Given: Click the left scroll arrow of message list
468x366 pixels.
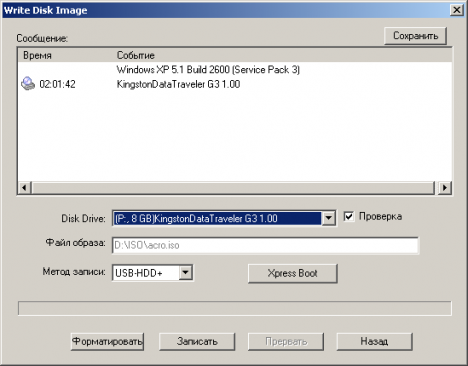Looking at the screenshot, I should coord(24,188).
